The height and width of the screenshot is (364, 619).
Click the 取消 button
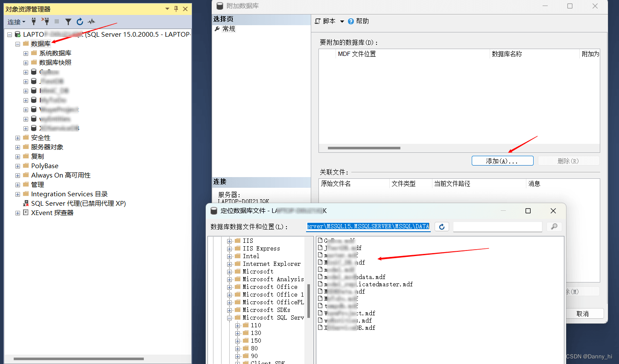pyautogui.click(x=582, y=314)
